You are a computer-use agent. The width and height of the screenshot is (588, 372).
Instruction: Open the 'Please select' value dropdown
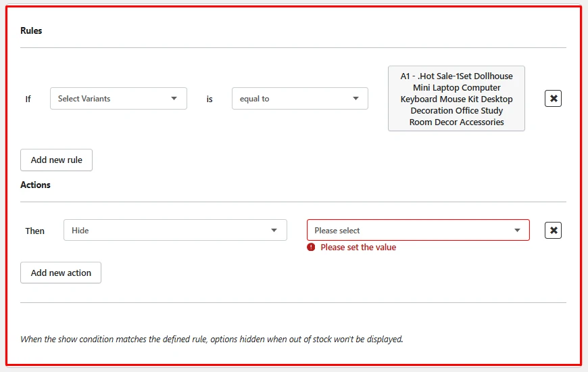tap(418, 230)
